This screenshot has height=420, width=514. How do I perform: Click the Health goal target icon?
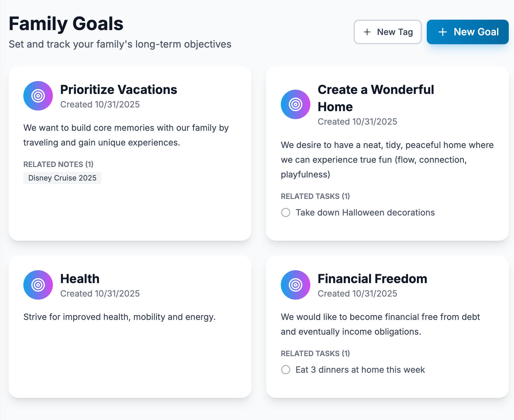click(38, 285)
